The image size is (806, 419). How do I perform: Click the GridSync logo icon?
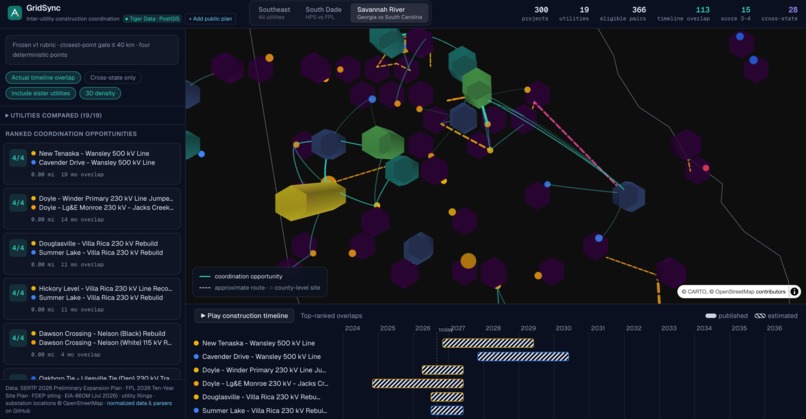tap(14, 12)
